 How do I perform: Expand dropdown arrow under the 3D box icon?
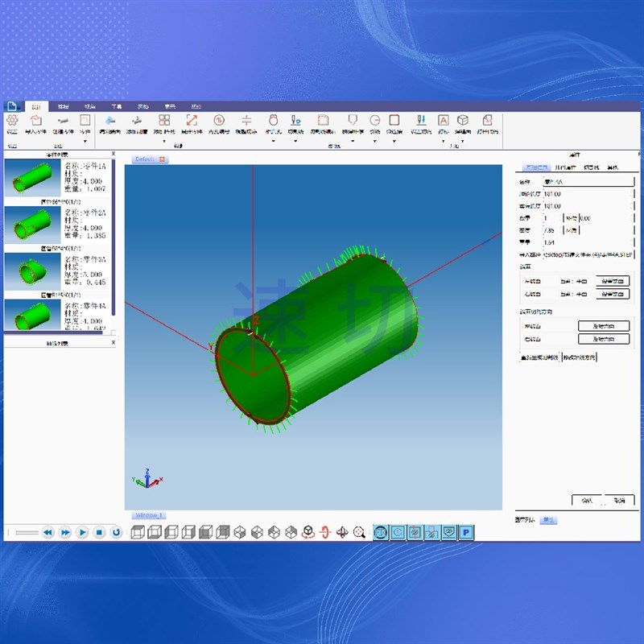(462, 142)
